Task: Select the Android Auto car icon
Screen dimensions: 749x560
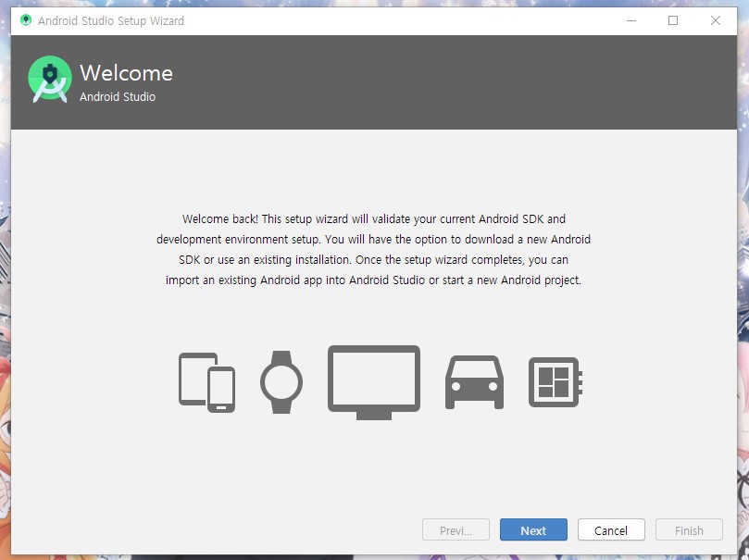Action: 474,382
